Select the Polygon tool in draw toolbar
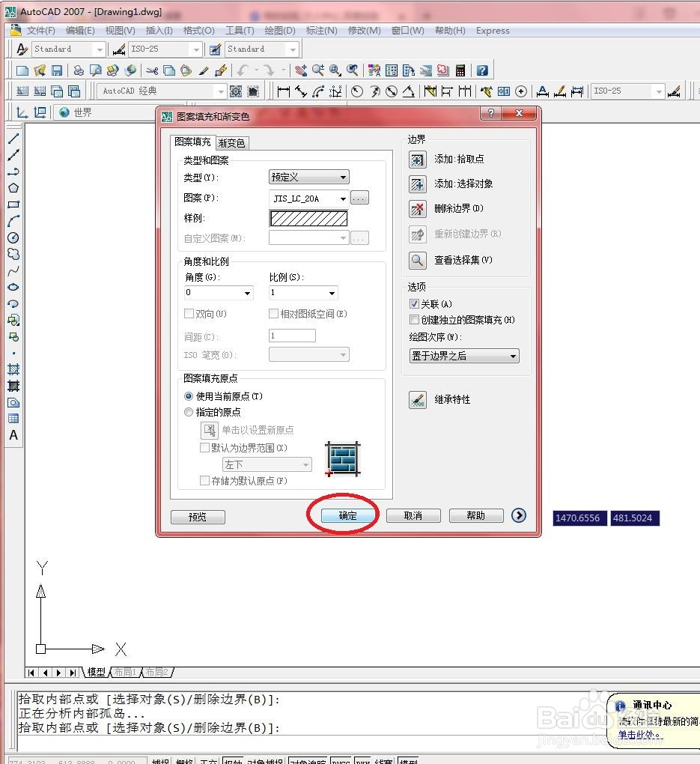700x764 pixels. coord(13,188)
